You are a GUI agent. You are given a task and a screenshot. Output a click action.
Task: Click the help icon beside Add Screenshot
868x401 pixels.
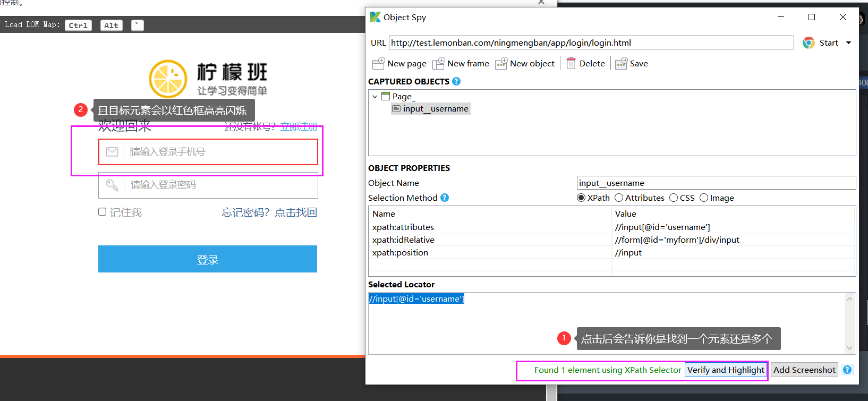847,370
